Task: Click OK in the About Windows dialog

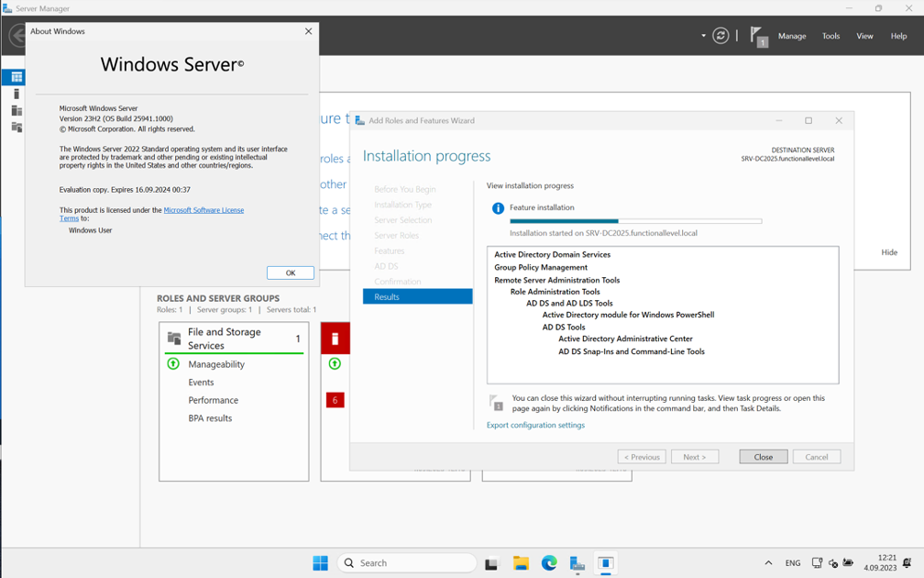Action: (x=290, y=272)
